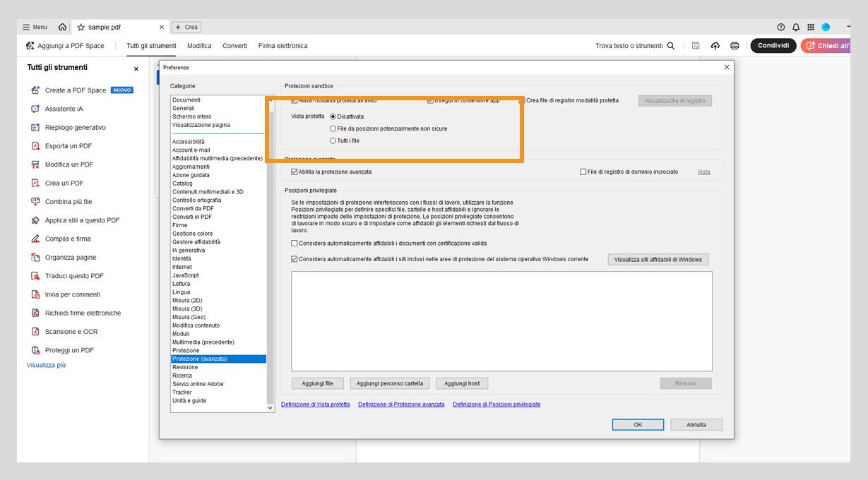The image size is (868, 480).
Task: Open the notifications bell
Action: pyautogui.click(x=795, y=25)
